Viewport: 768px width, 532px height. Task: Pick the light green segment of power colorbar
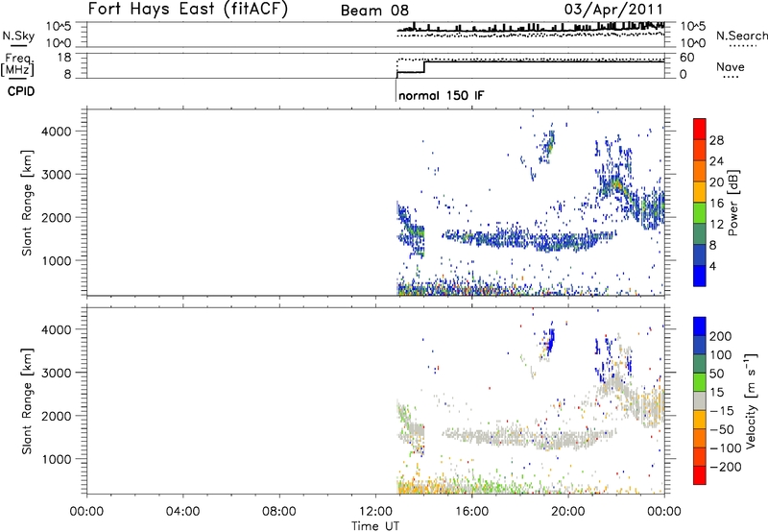[x=700, y=212]
